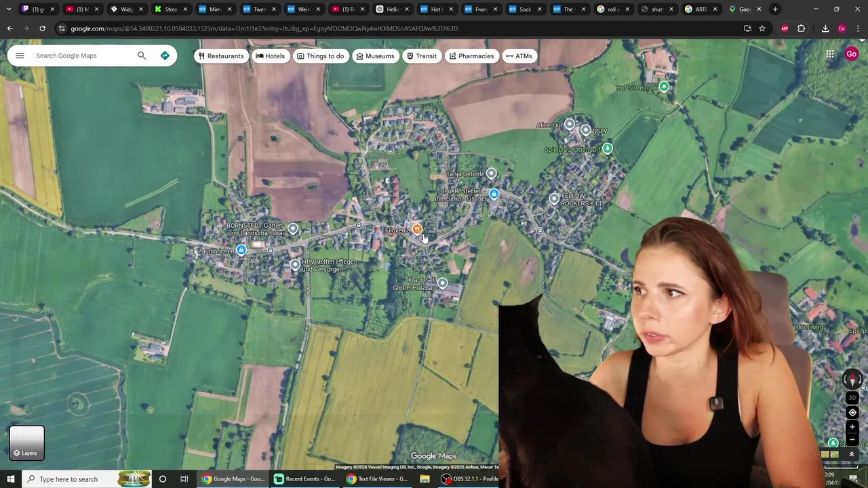Select the Museums chip

click(375, 56)
